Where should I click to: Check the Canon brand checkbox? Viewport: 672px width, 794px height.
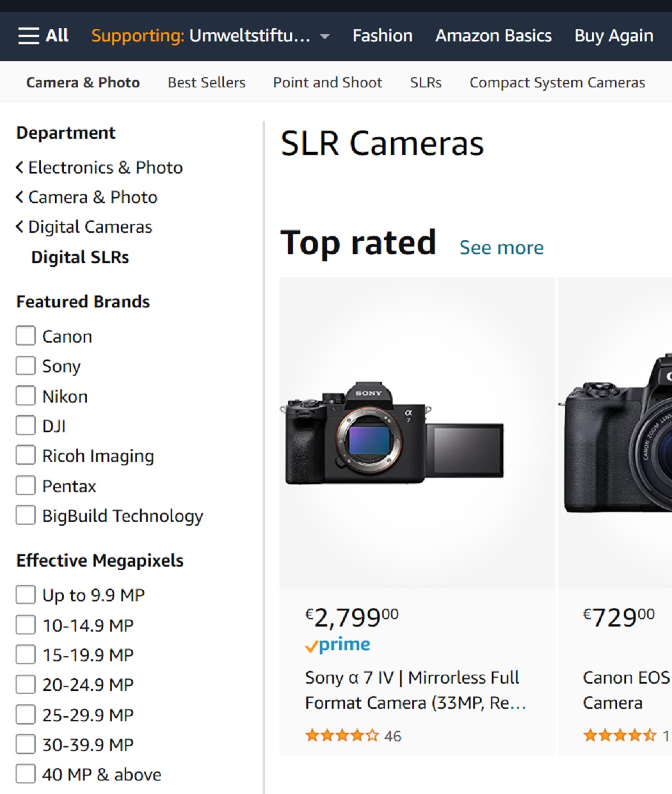click(x=25, y=336)
